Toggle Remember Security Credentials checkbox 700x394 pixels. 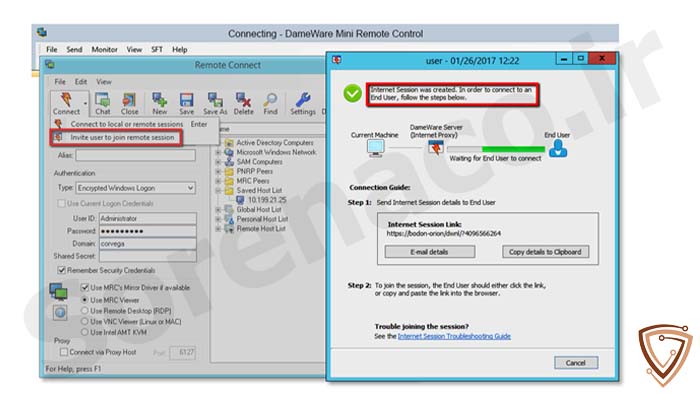[x=61, y=270]
